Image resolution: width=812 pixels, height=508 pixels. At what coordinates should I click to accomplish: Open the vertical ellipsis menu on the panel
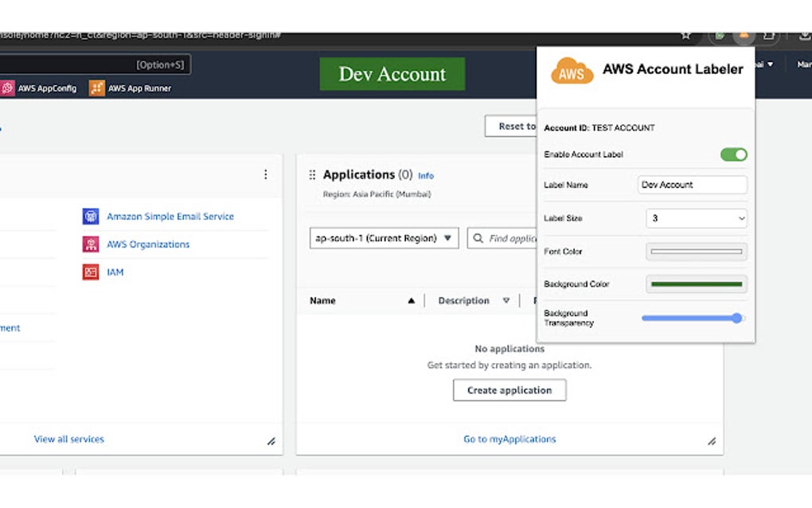[x=266, y=174]
